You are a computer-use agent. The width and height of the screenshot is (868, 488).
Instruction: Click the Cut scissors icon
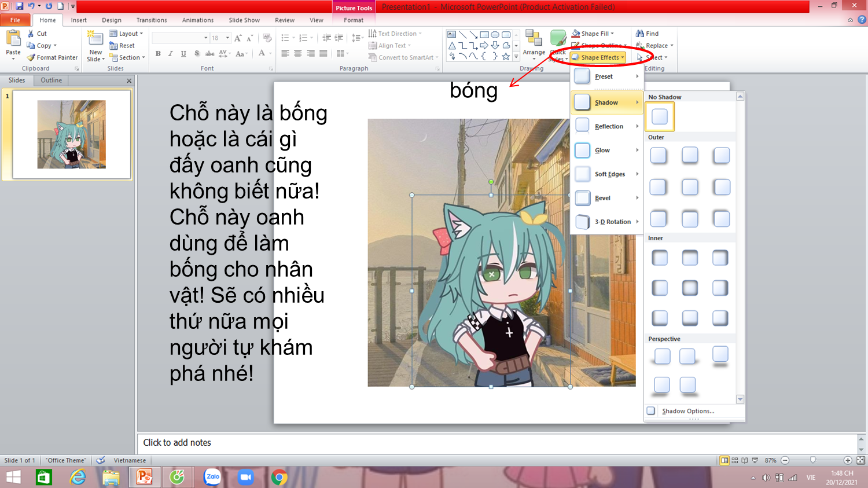pos(31,34)
